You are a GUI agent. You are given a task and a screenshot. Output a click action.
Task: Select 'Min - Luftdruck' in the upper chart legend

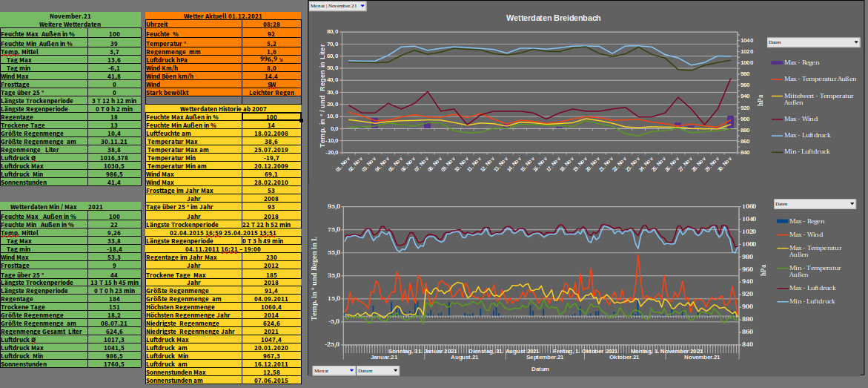coord(807,151)
